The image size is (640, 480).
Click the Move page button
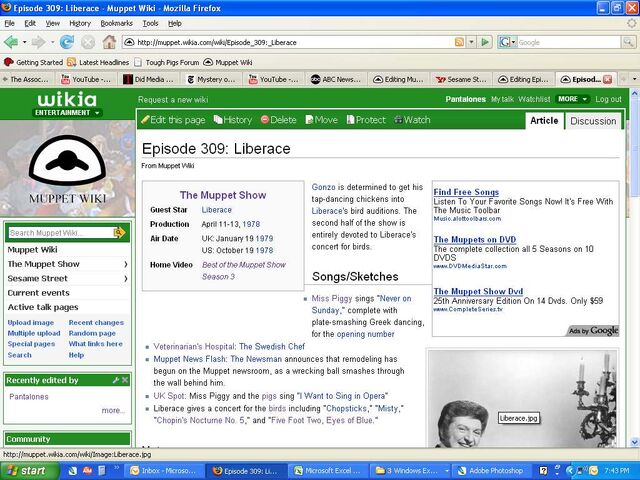point(322,120)
